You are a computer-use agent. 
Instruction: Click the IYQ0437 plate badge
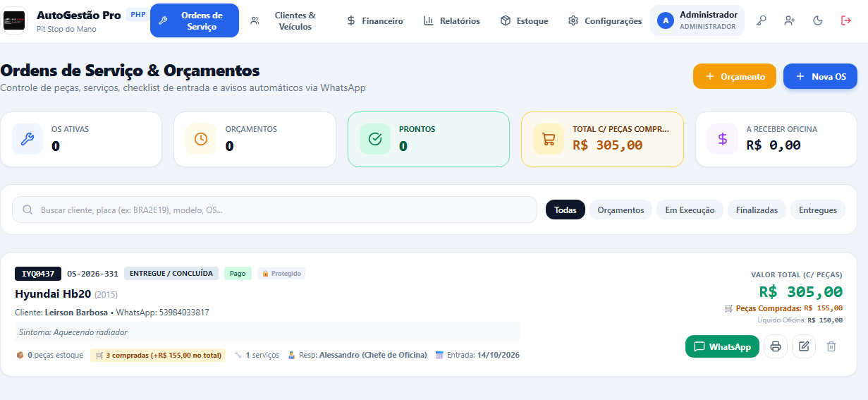pyautogui.click(x=38, y=274)
